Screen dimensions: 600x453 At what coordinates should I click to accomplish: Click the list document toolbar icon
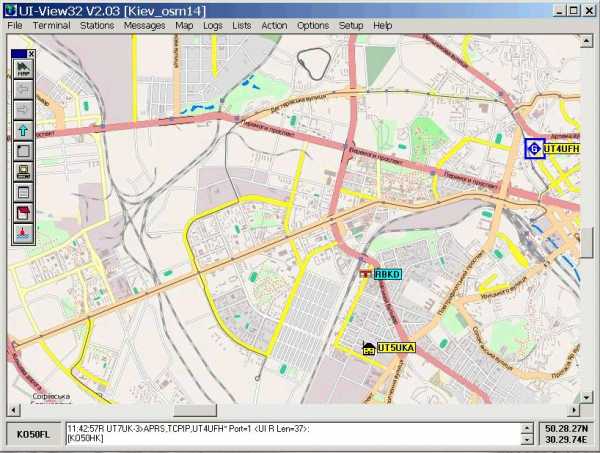point(24,192)
